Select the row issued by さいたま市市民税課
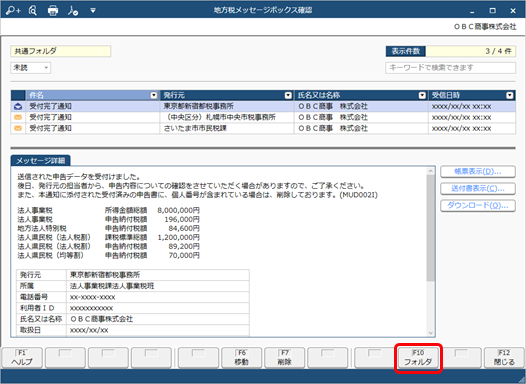 263,128
